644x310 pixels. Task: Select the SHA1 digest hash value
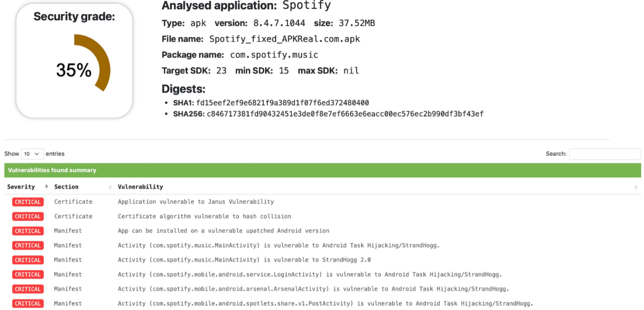(283, 103)
